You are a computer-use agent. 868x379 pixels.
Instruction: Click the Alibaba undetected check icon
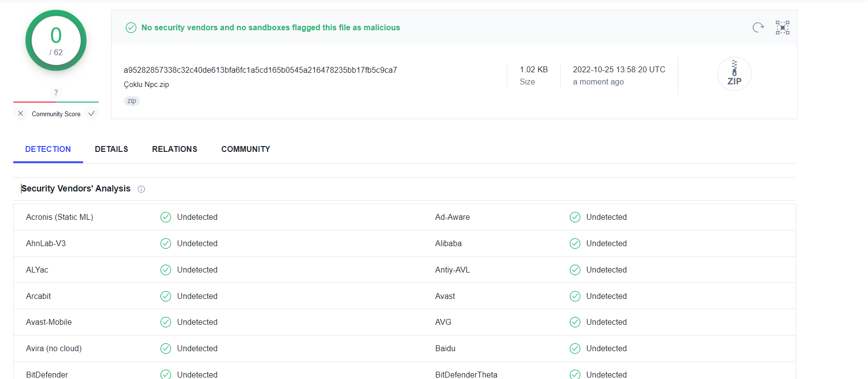tap(575, 243)
